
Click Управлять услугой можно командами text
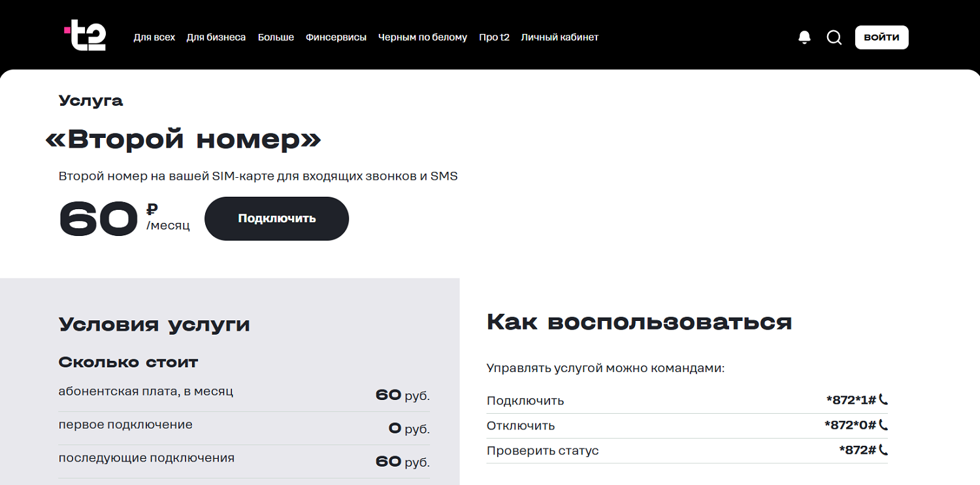(606, 369)
